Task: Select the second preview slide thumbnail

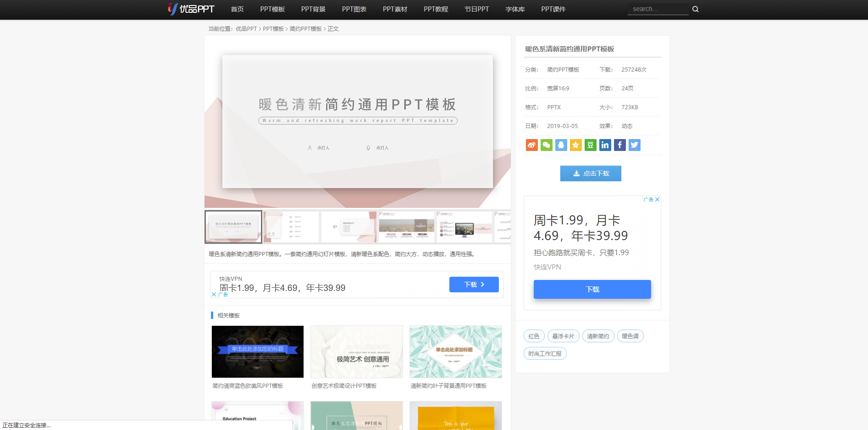Action: point(291,226)
